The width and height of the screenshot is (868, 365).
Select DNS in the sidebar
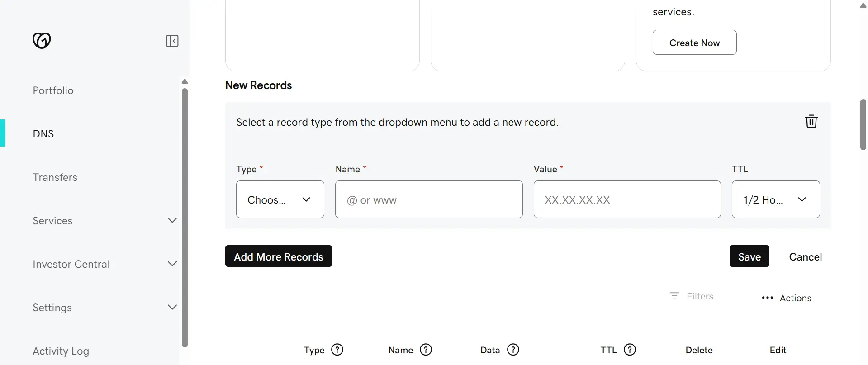point(43,133)
